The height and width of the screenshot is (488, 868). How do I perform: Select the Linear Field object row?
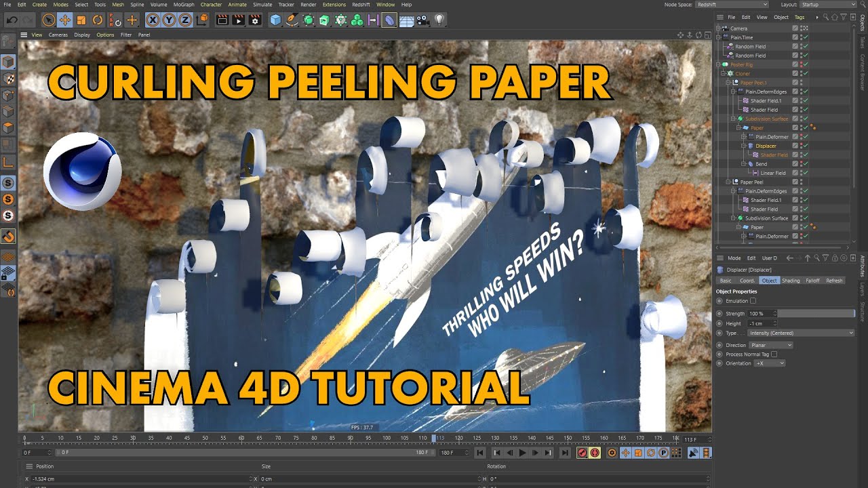[772, 173]
